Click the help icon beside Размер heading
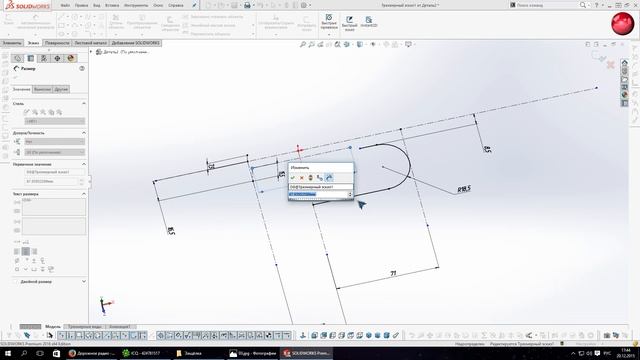640x360 pixels. (82, 69)
